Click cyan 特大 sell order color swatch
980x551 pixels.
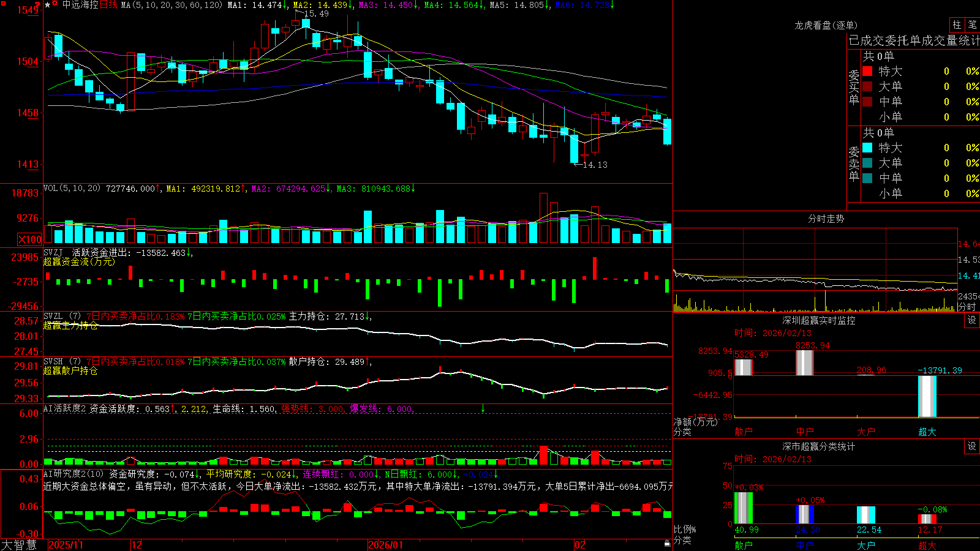[x=867, y=148]
